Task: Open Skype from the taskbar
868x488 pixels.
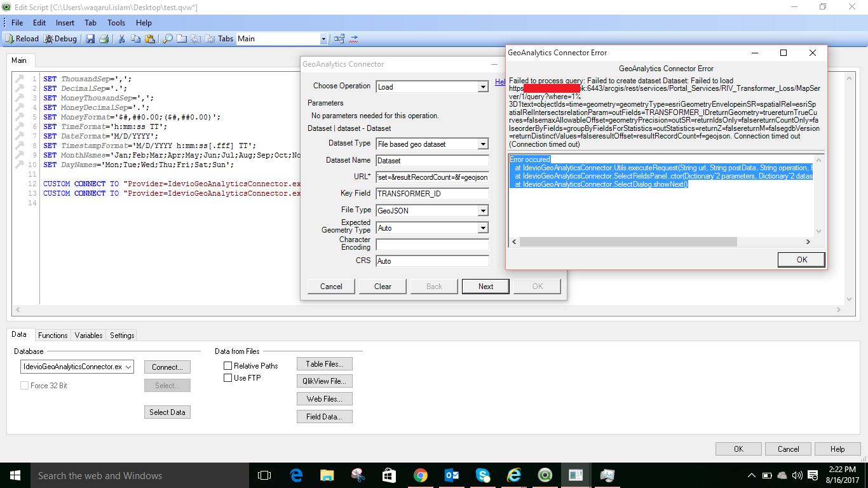Action: 483,475
